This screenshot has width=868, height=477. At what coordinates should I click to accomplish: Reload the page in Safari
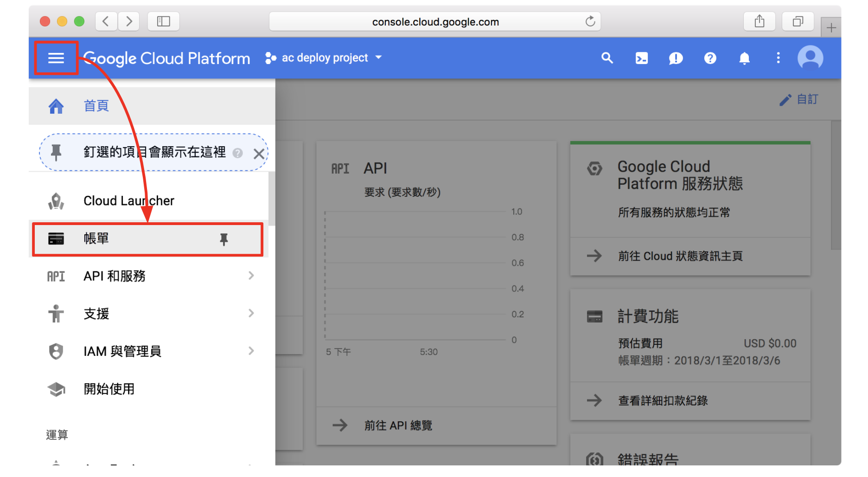[x=590, y=21]
